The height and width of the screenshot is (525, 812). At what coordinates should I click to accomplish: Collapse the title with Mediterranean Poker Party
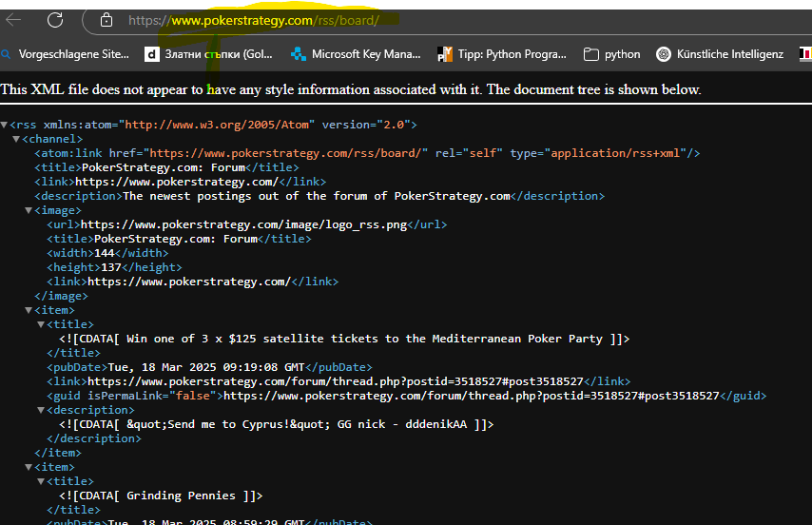[41, 324]
